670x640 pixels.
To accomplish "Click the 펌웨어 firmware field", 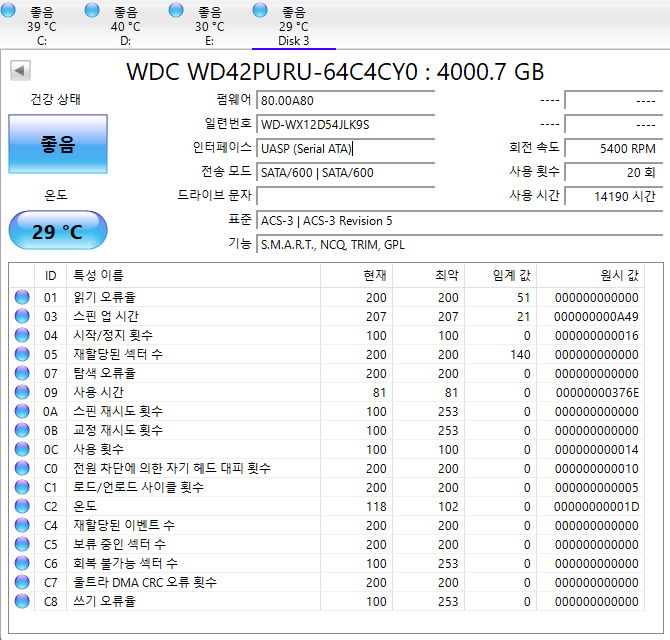I will point(345,101).
